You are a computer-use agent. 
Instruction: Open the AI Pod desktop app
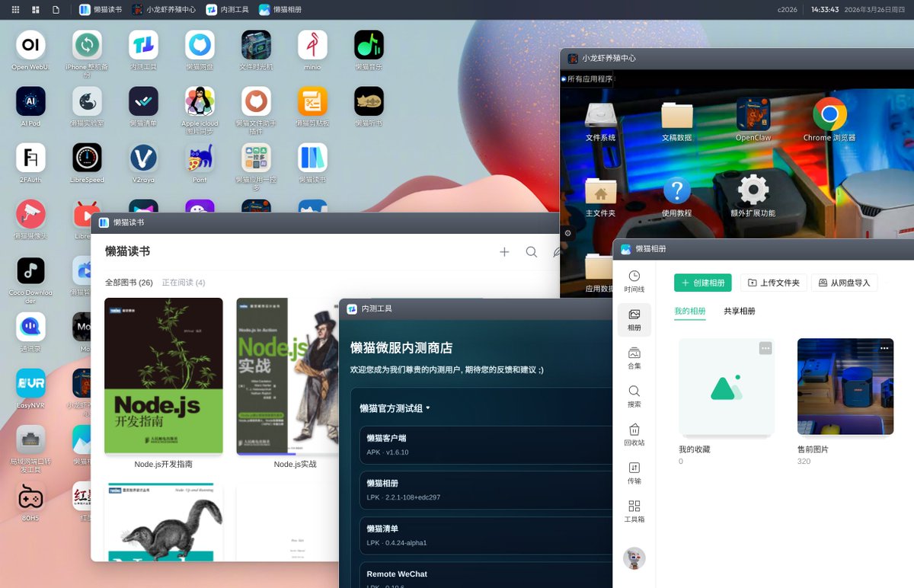point(30,101)
